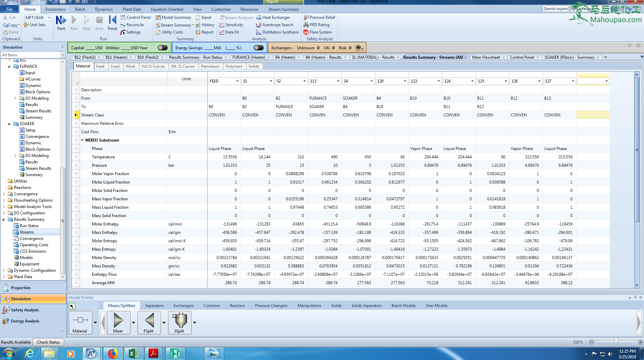Click the Stop simulation icon
Image resolution: width=644 pixels, height=360 pixels.
click(x=99, y=22)
